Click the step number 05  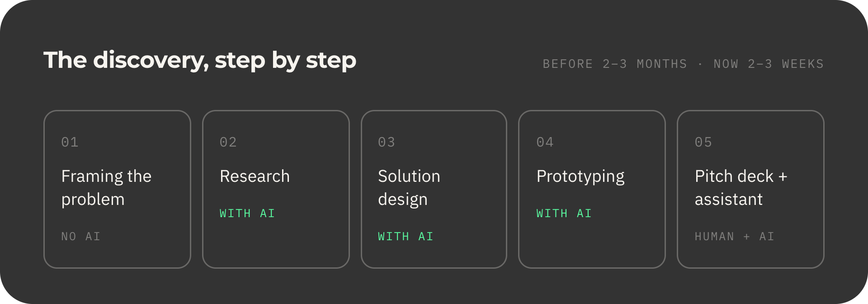[x=703, y=142]
